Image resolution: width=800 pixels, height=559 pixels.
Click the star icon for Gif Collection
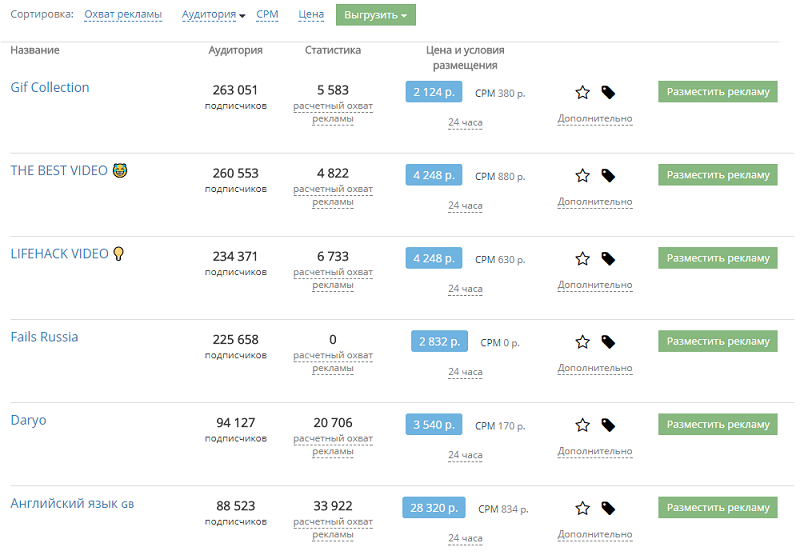pos(583,93)
